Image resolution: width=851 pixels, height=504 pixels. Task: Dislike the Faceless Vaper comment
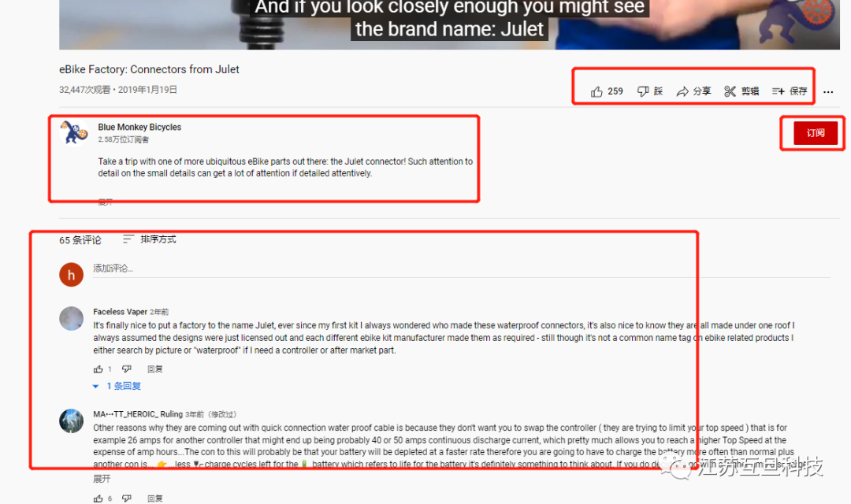[126, 369]
